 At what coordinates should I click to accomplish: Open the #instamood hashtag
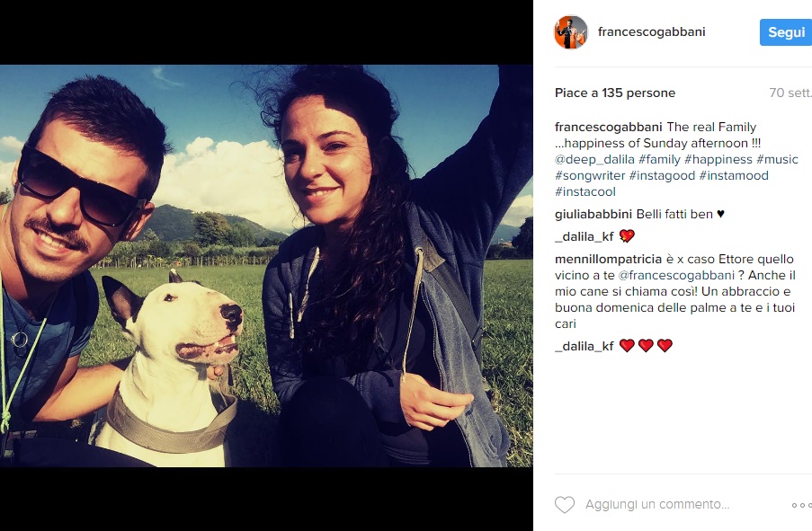(x=734, y=175)
